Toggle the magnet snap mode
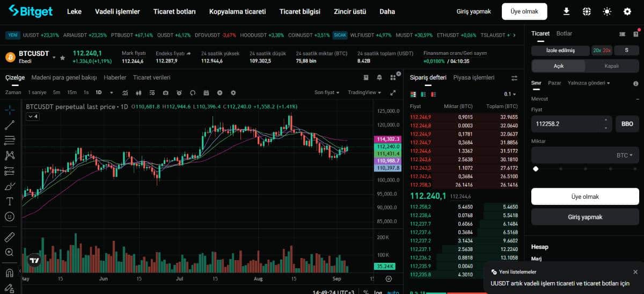 point(10,273)
